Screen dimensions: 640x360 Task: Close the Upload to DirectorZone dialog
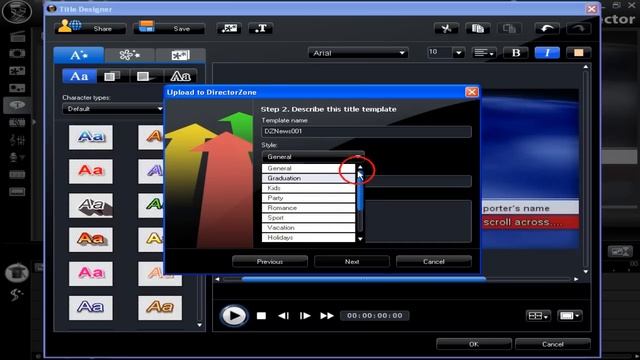[x=471, y=92]
